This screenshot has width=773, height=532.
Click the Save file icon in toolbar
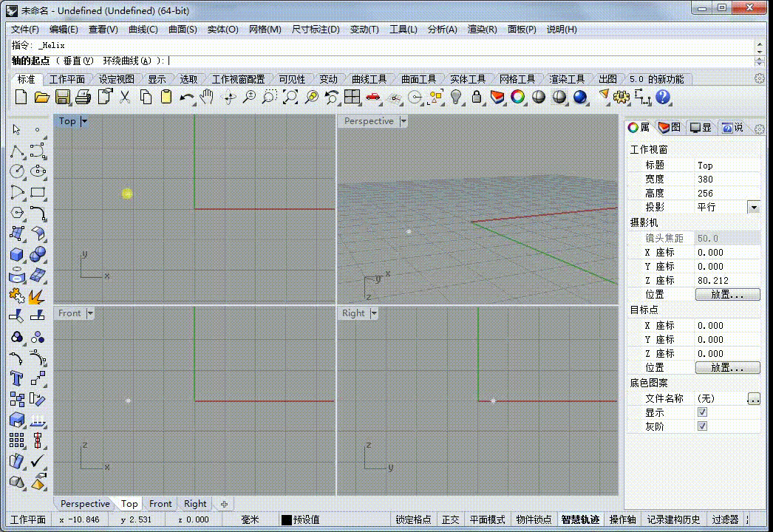[63, 97]
